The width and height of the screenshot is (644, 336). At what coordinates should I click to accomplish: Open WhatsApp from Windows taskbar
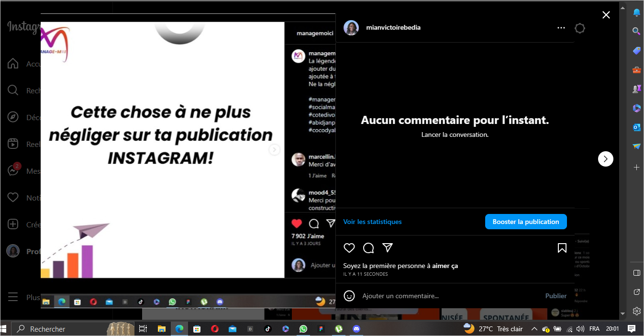303,329
